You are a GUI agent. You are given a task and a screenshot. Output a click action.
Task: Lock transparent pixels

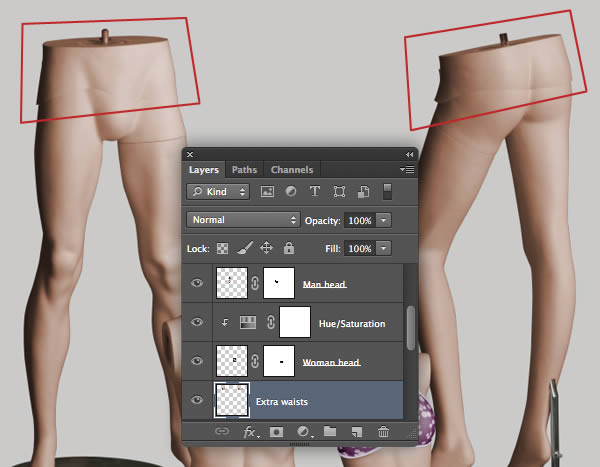tap(222, 248)
